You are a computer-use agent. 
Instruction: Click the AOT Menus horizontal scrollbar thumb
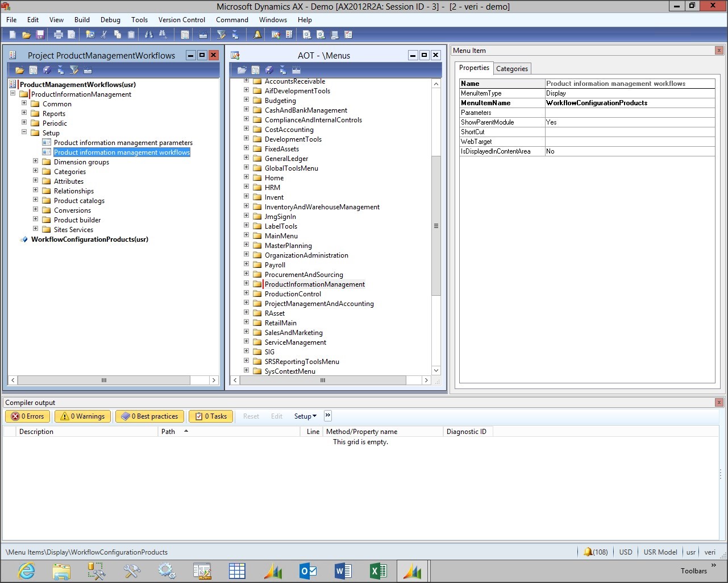(x=322, y=380)
